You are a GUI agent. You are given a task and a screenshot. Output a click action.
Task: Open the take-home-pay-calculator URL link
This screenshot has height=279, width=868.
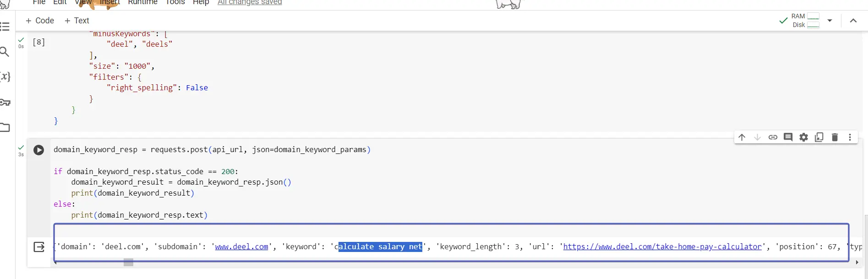[x=662, y=246]
